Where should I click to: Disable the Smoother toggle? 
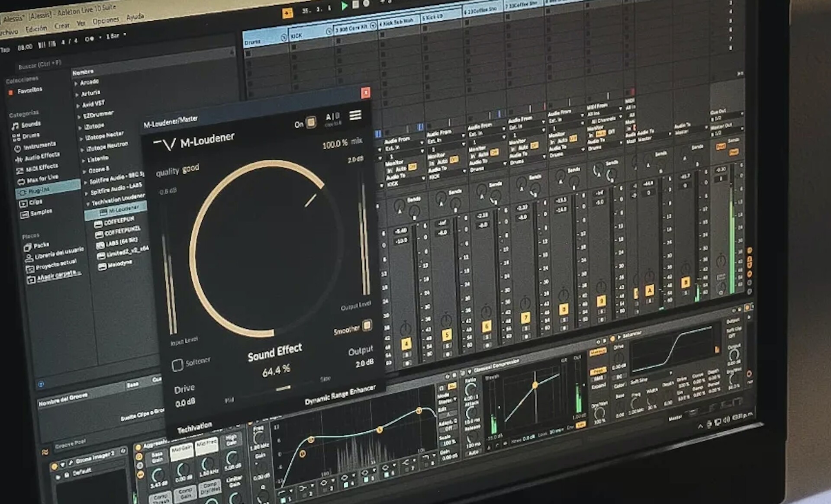367,325
